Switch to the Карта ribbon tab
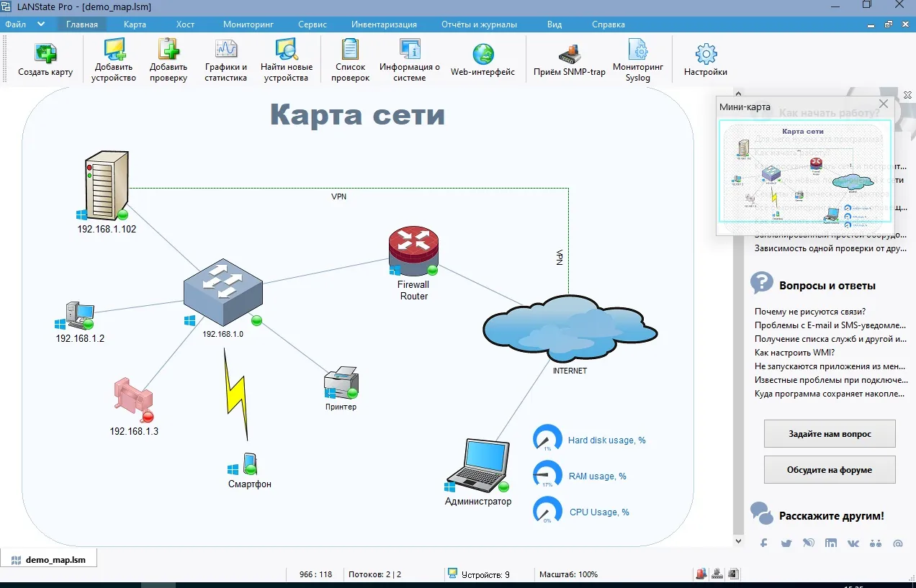This screenshot has height=588, width=916. click(x=135, y=24)
